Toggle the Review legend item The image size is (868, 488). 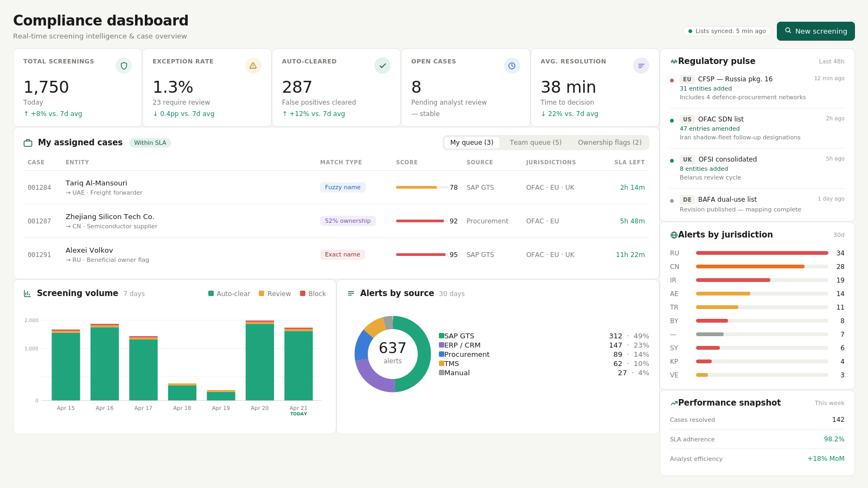(x=275, y=294)
